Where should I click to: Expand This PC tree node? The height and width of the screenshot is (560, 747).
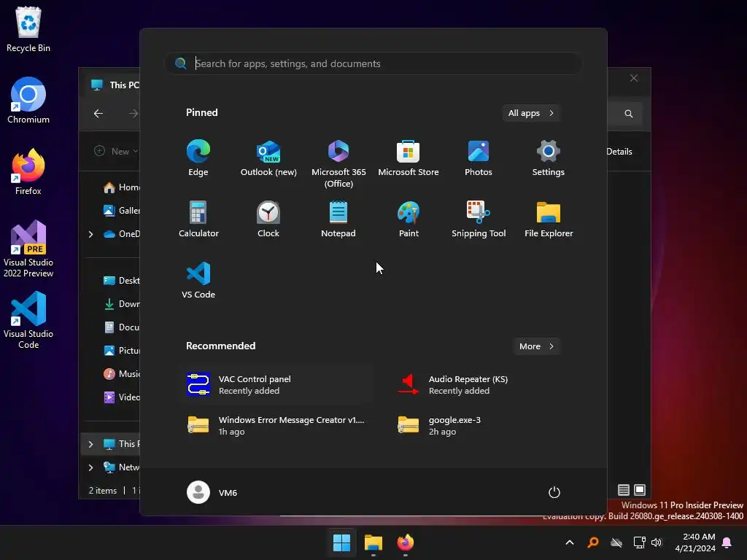click(90, 444)
